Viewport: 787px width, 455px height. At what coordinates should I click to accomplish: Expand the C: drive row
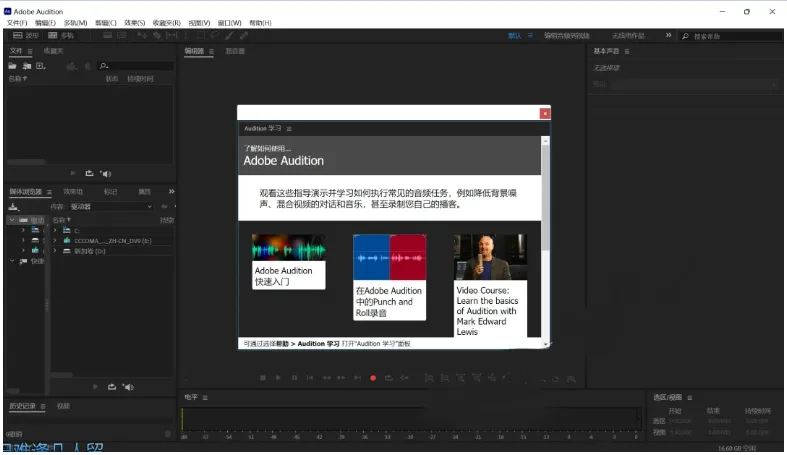click(55, 230)
